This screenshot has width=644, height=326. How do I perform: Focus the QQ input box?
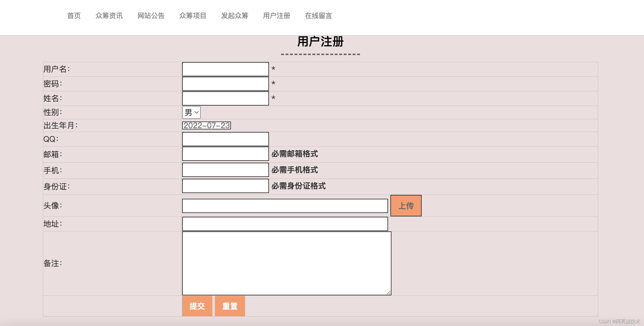click(x=225, y=139)
